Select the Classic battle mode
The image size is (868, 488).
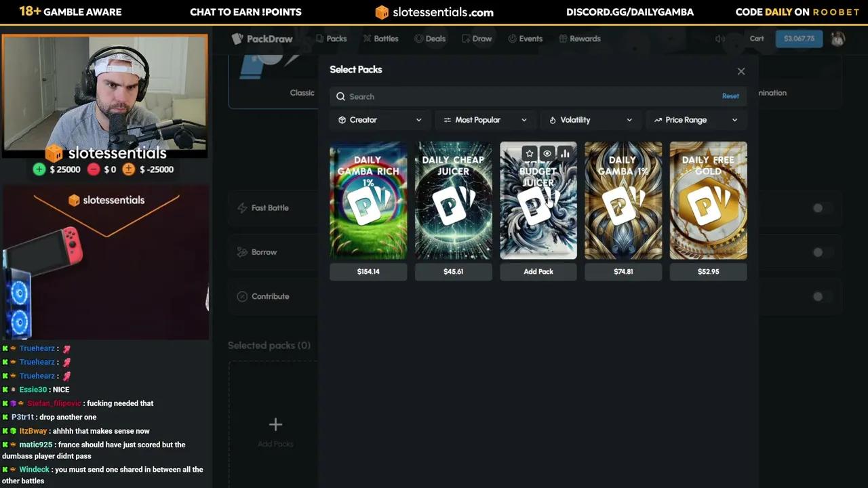(302, 93)
